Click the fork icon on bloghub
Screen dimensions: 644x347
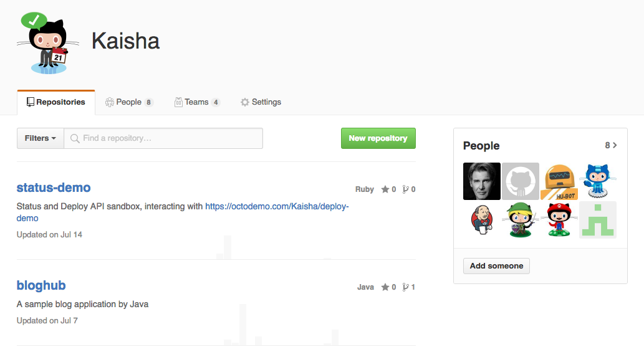click(405, 287)
